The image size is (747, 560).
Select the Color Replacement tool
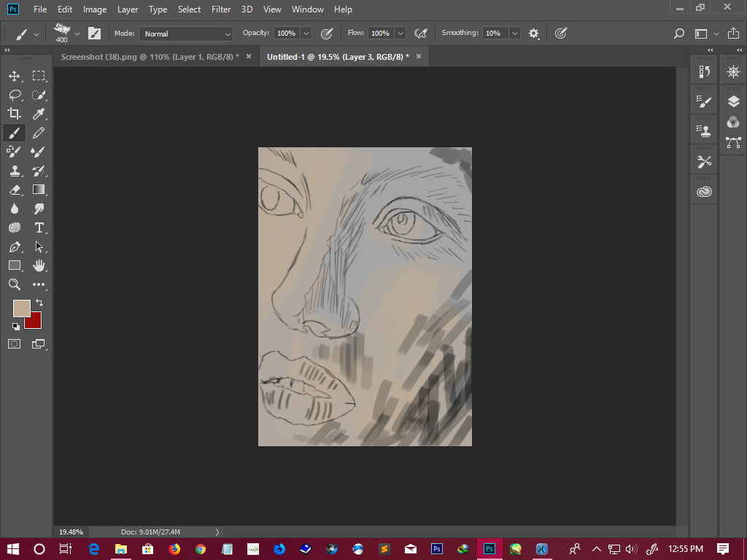(15, 152)
